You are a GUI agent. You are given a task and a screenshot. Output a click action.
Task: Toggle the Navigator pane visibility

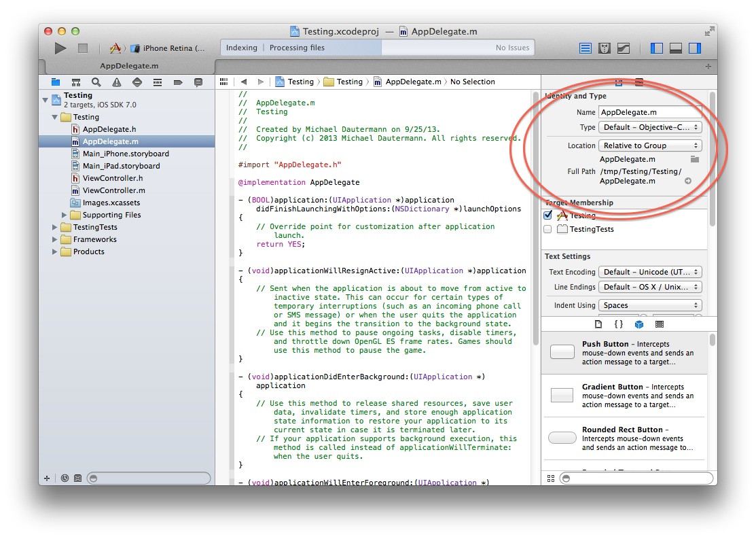pyautogui.click(x=657, y=48)
